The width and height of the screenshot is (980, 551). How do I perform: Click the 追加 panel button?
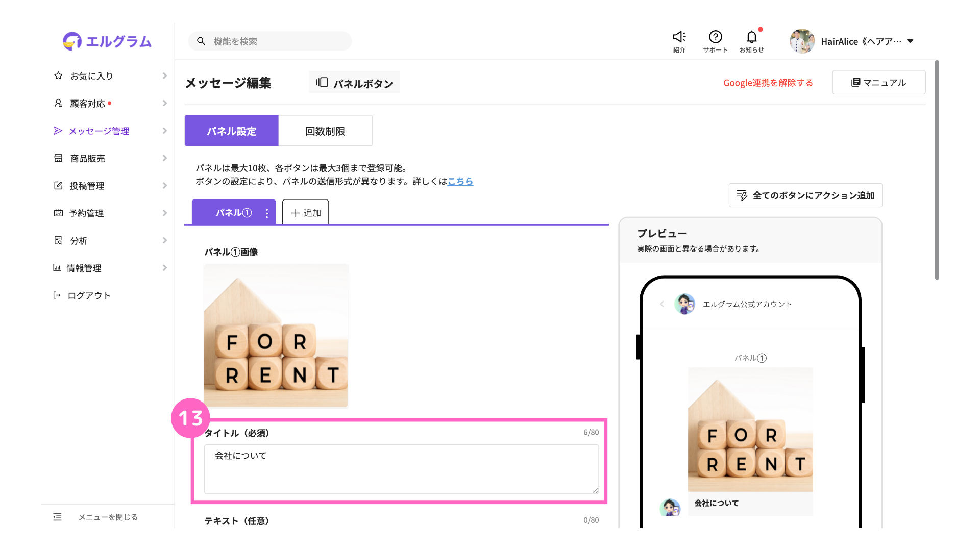tap(305, 213)
